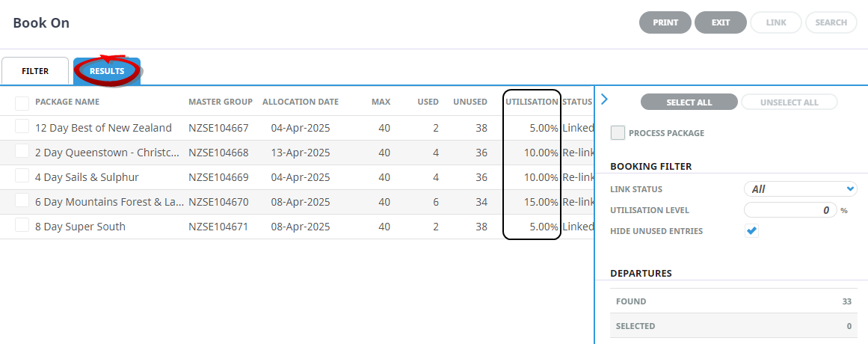Image resolution: width=868 pixels, height=344 pixels.
Task: Uncheck Hide Unused Entries option
Action: click(x=752, y=231)
